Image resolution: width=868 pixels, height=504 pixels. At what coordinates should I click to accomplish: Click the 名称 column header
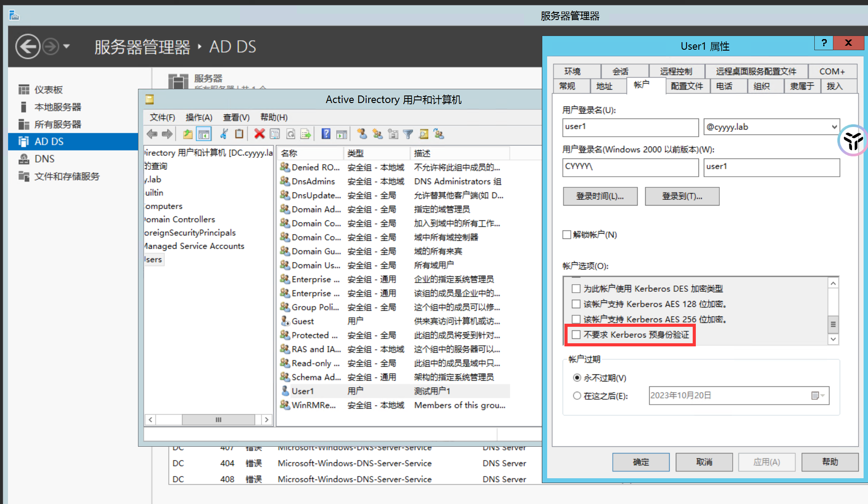click(x=310, y=153)
